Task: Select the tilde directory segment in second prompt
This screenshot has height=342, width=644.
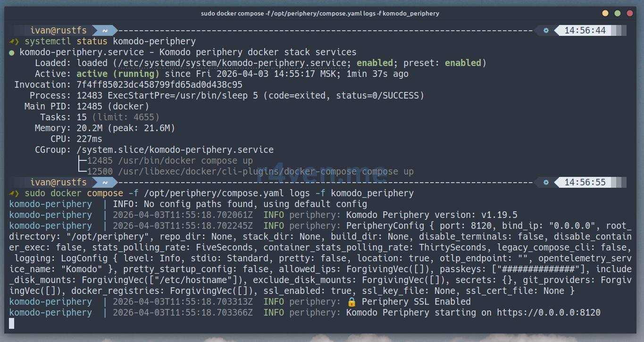Action: tap(105, 183)
